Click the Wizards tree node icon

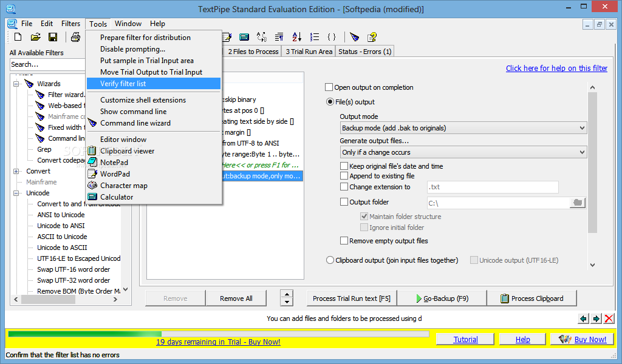[x=29, y=84]
